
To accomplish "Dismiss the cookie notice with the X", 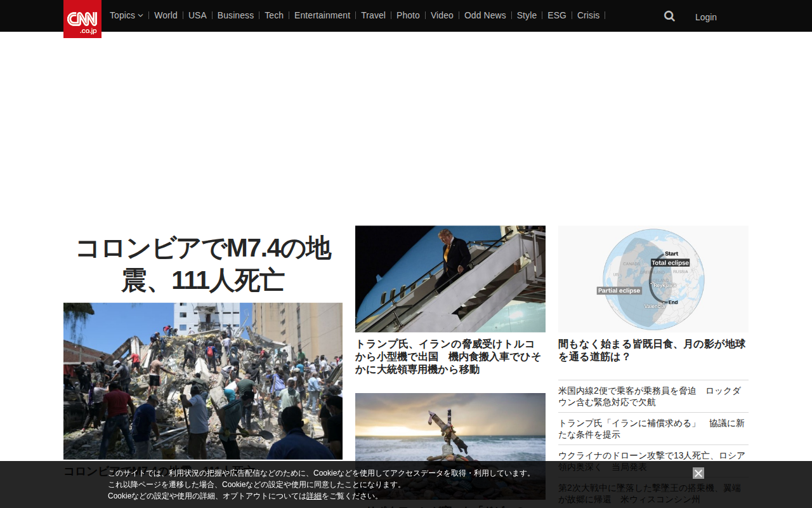I will [x=698, y=473].
